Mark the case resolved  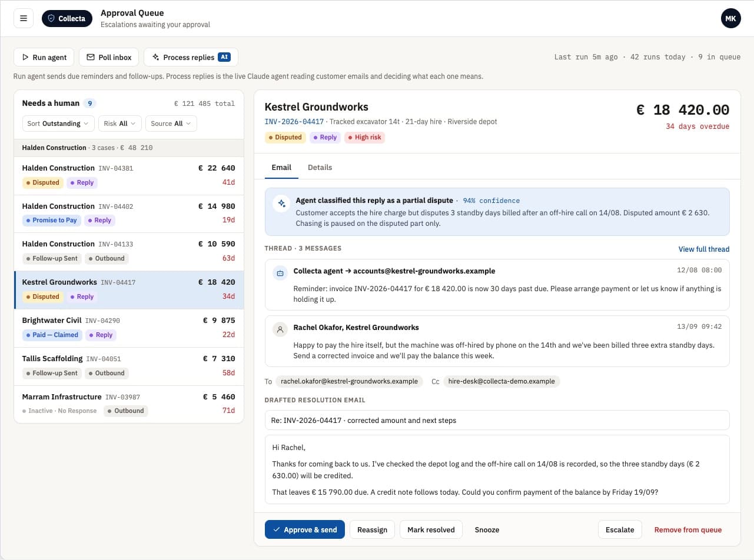[x=431, y=529]
